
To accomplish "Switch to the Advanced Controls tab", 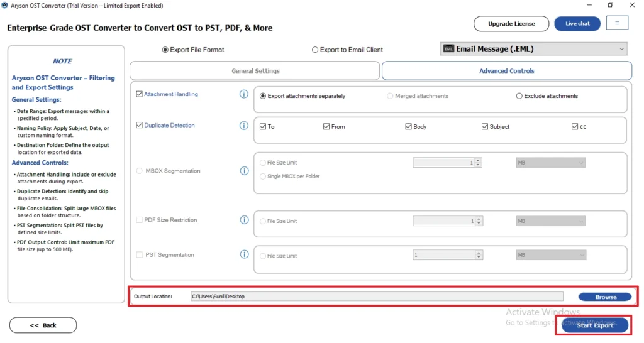I will point(507,71).
